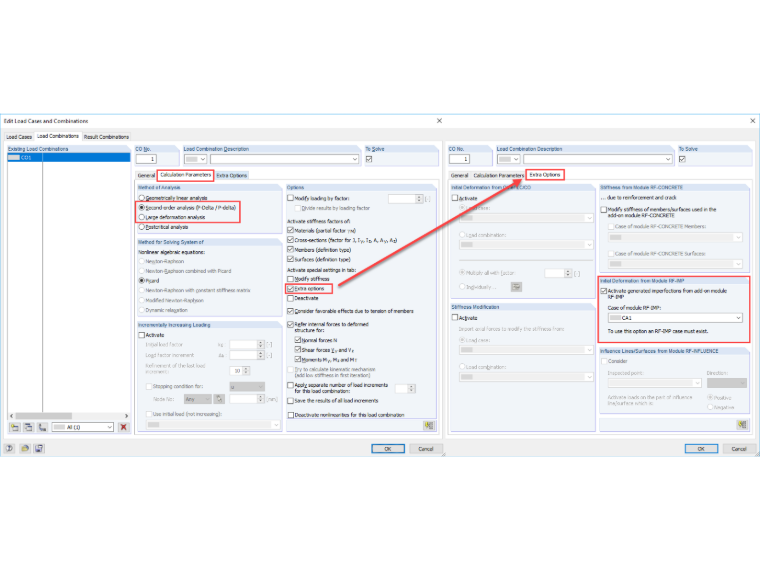The image size is (760, 570).
Task: Open General tab in Calculation Parameters dialog
Action: [146, 175]
